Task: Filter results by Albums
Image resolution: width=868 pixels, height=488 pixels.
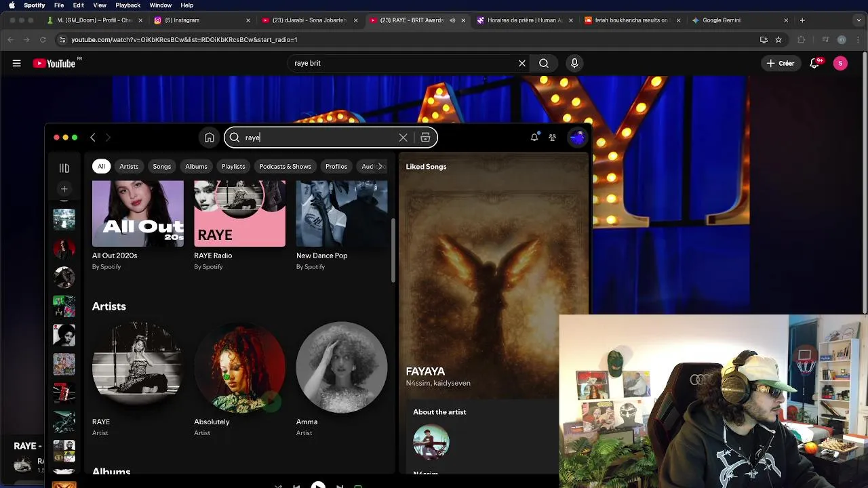Action: [196, 166]
